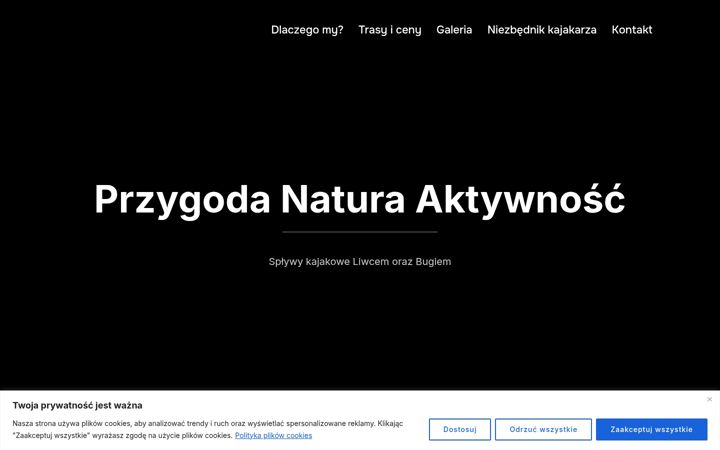Click the "Twoja prywatność jest ważna" heading
The width and height of the screenshot is (720, 450).
(77, 405)
